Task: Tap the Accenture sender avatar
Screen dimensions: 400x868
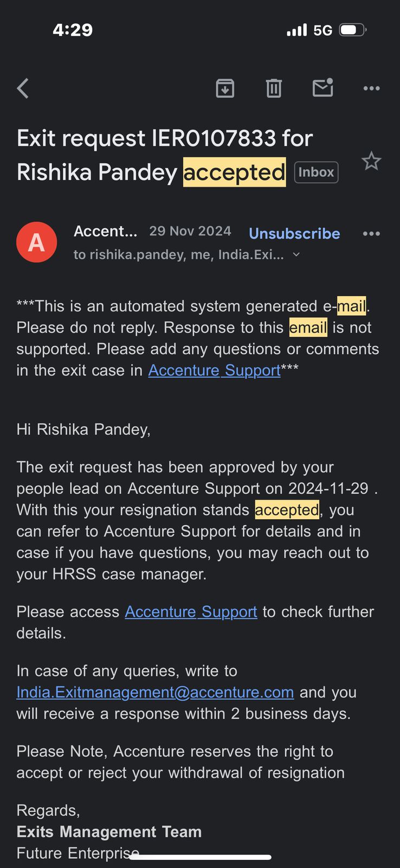Action: tap(37, 242)
